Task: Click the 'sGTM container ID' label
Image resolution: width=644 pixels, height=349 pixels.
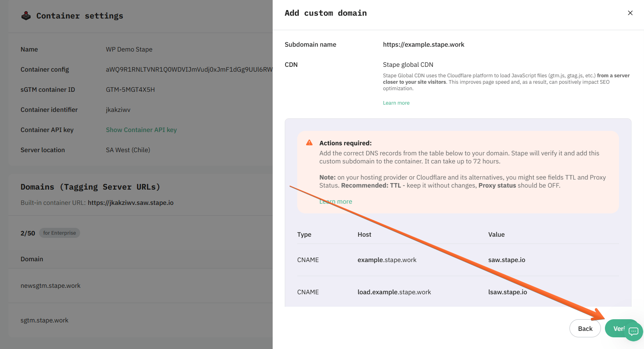Action: (x=48, y=89)
